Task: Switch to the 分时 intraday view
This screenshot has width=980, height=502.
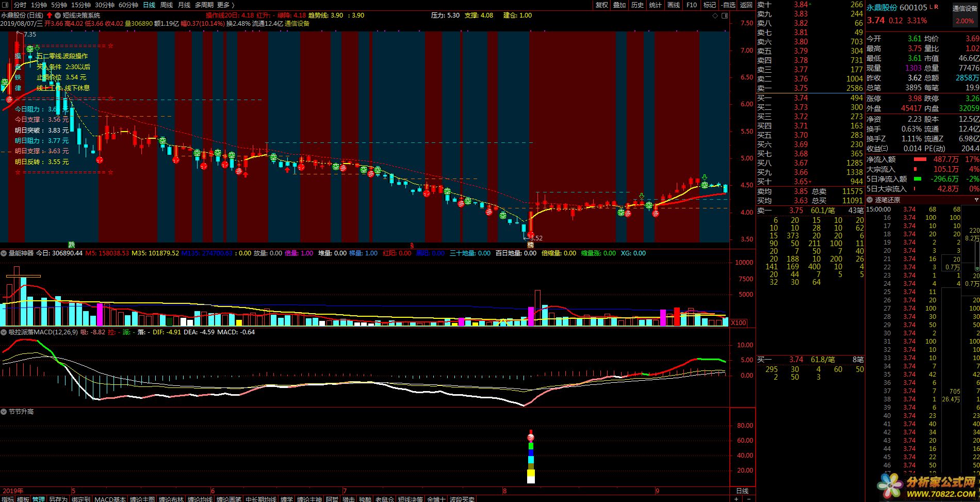Action: coord(20,5)
